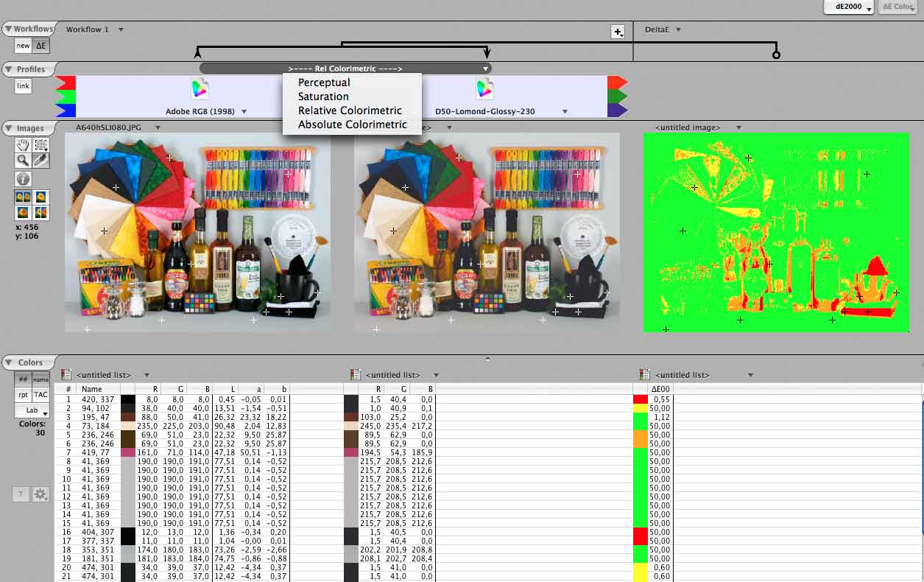
Task: Toggle the ΔE workflow button
Action: click(42, 46)
